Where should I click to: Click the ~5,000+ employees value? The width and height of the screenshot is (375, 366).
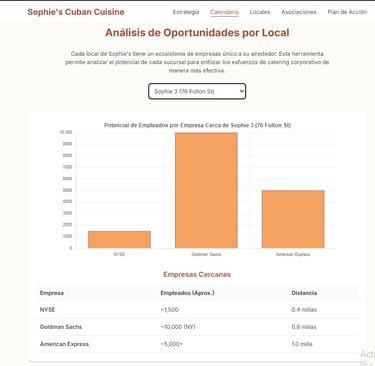[x=172, y=344]
